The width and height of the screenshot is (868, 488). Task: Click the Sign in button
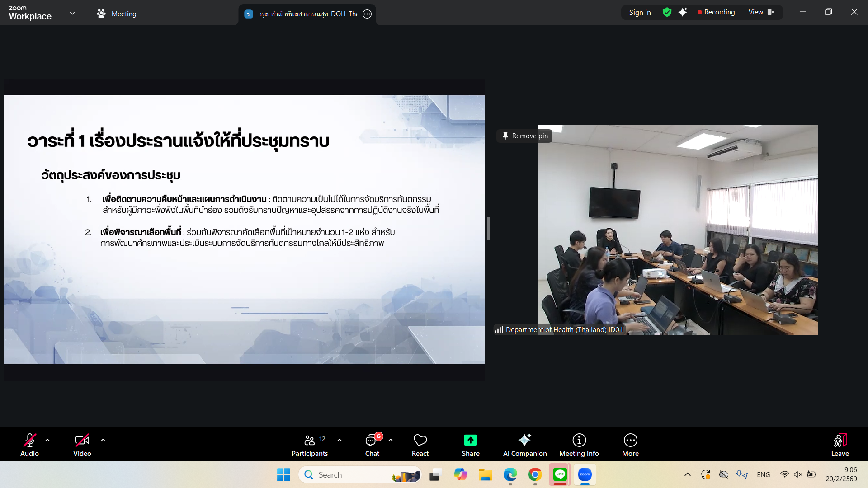640,12
